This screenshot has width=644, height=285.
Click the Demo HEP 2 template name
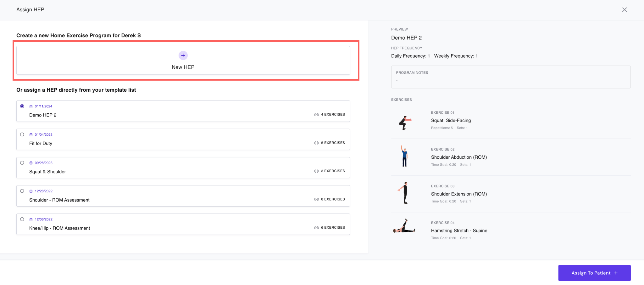[43, 115]
